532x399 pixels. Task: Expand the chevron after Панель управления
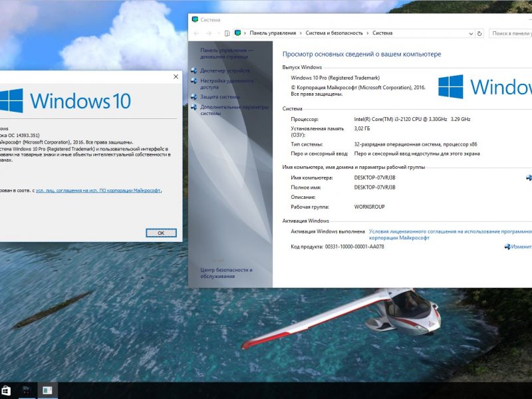pyautogui.click(x=301, y=33)
